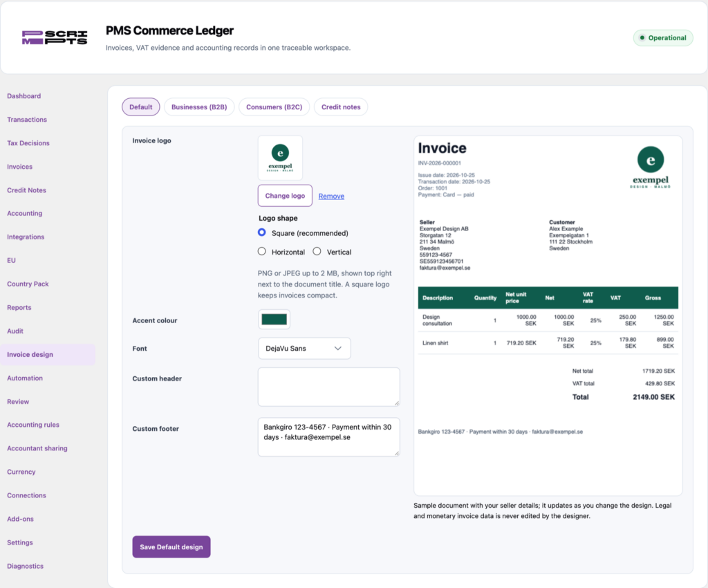Viewport: 708px width, 588px height.
Task: Open the EU sidebar item
Action: tap(11, 260)
